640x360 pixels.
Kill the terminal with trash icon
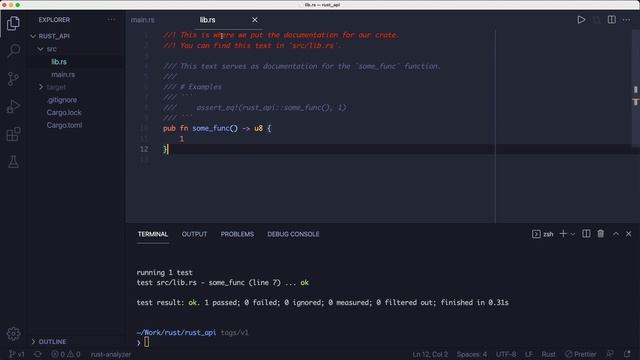tap(601, 233)
